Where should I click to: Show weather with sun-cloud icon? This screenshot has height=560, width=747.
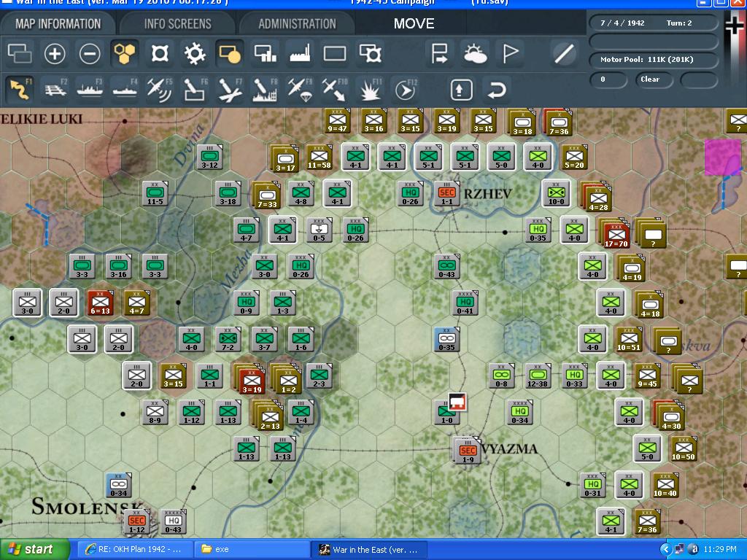coord(475,53)
